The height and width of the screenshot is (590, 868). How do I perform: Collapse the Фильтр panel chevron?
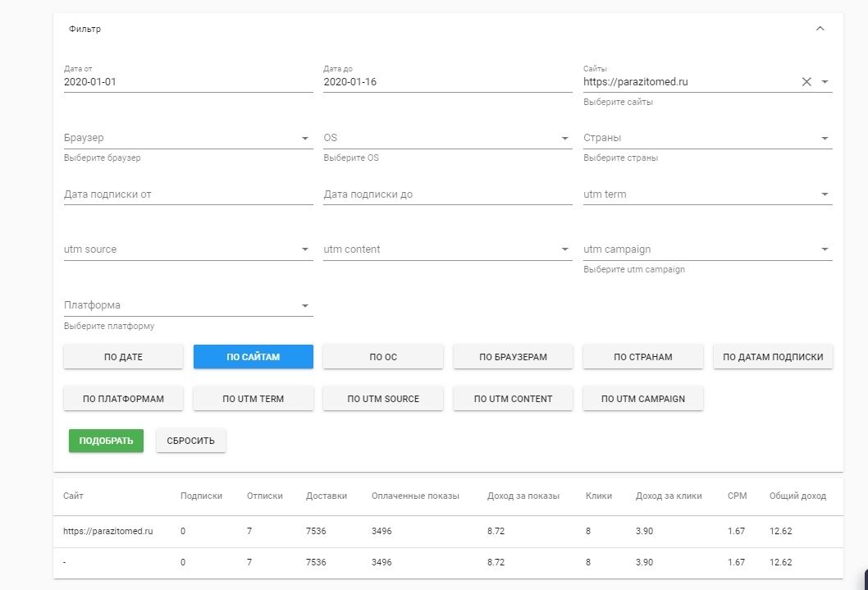820,28
